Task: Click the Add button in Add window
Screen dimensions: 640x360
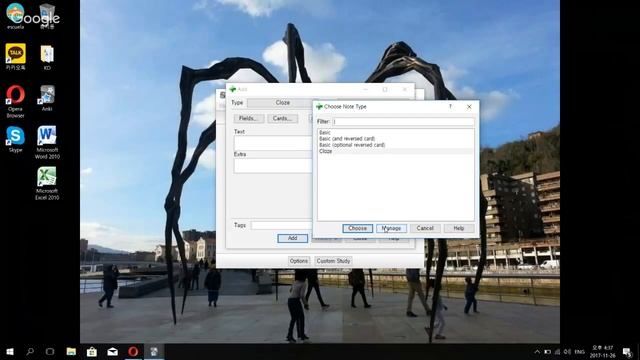Action: coord(293,238)
